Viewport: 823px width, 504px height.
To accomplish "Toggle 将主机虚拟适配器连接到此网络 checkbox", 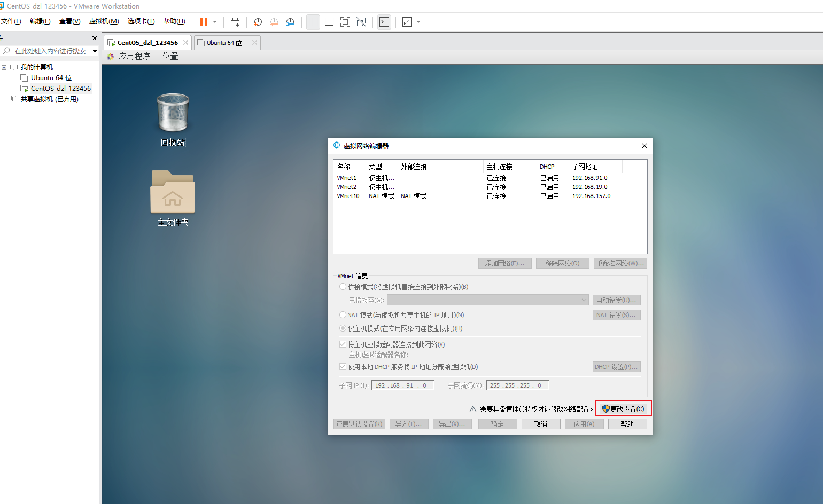I will pos(343,344).
